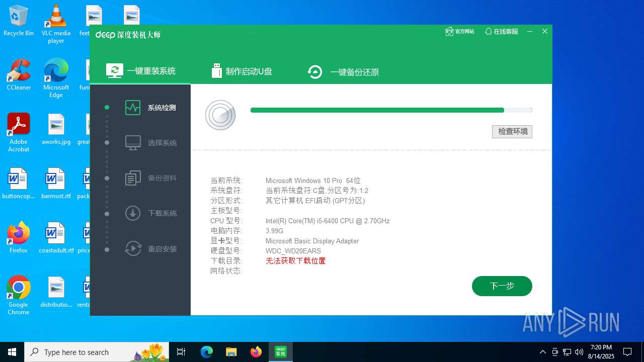Show hidden system tray icons
Image resolution: width=644 pixels, height=362 pixels.
(543, 352)
